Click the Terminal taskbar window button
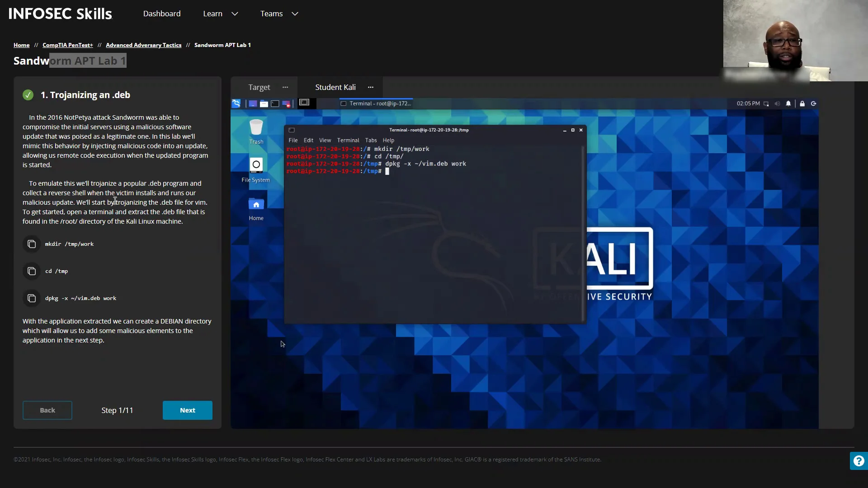This screenshot has height=488, width=868. [376, 103]
